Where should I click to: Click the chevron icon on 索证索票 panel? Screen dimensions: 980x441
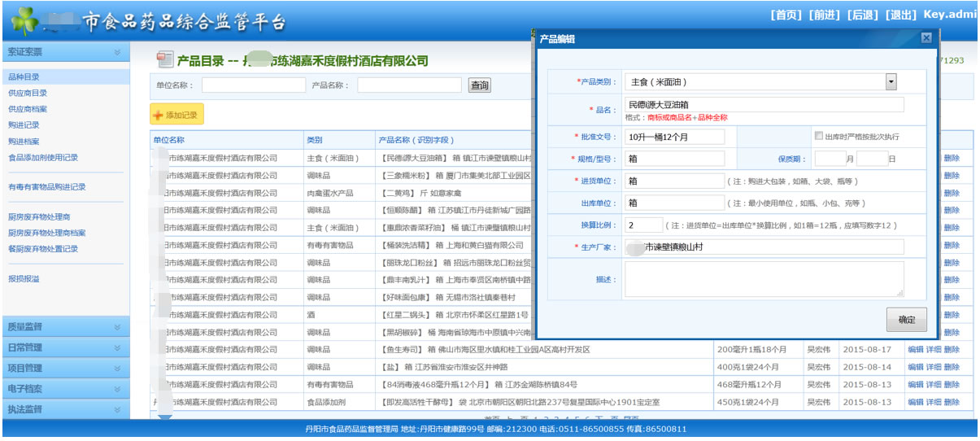(117, 52)
